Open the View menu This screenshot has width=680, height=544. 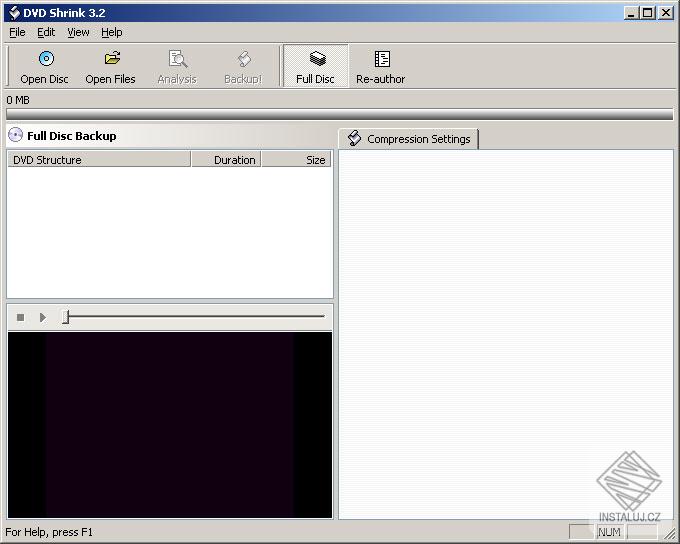[78, 33]
